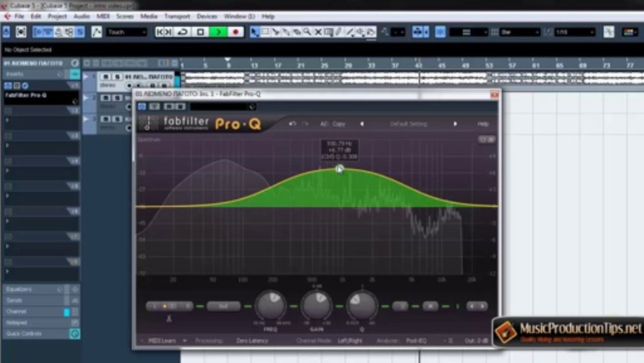Image resolution: width=644 pixels, height=363 pixels.
Task: Change Post-EQ analyzer setting
Action: 416,341
